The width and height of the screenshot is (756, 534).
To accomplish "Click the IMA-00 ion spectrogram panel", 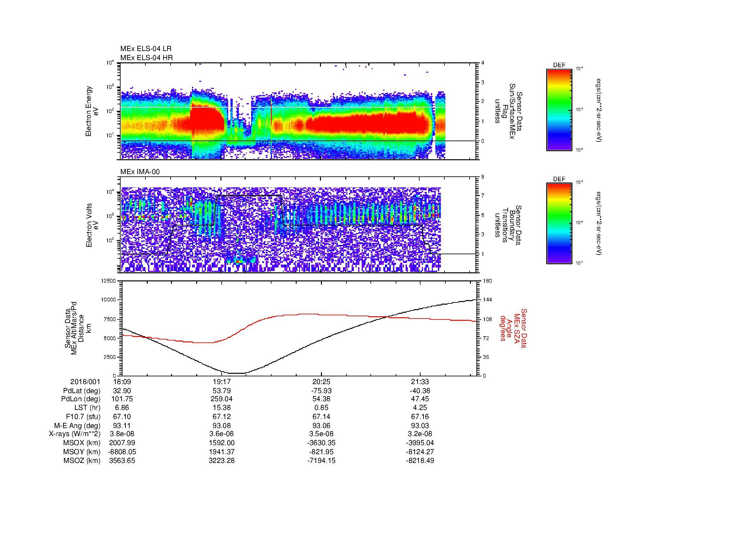I will point(298,225).
